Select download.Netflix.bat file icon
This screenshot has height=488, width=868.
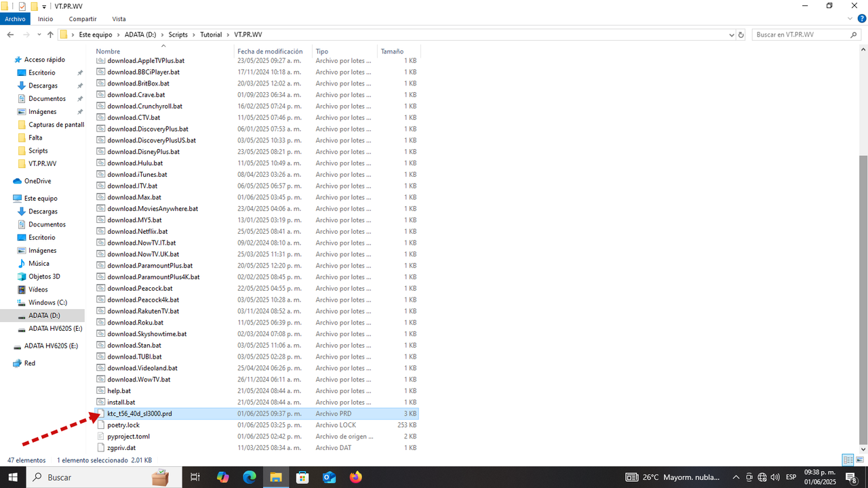click(100, 231)
